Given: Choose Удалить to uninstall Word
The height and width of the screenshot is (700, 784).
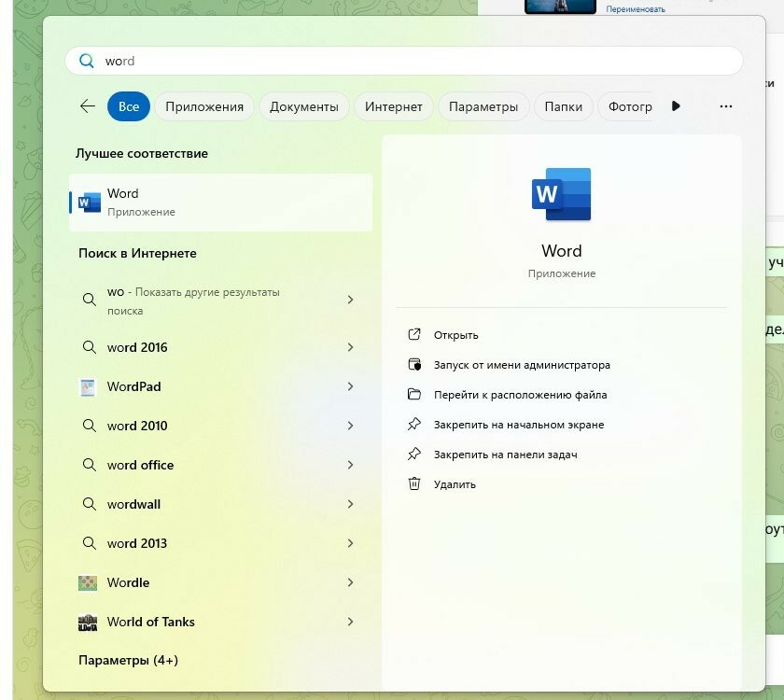Looking at the screenshot, I should tap(455, 484).
